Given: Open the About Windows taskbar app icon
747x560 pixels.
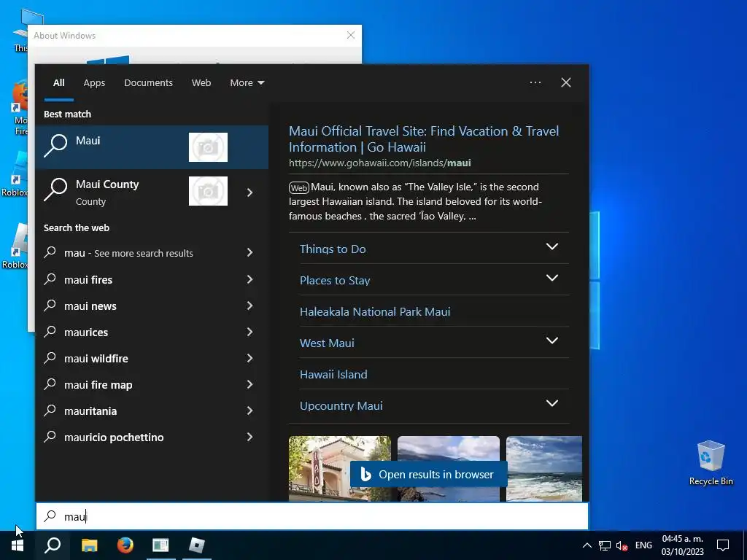Looking at the screenshot, I should 160,545.
